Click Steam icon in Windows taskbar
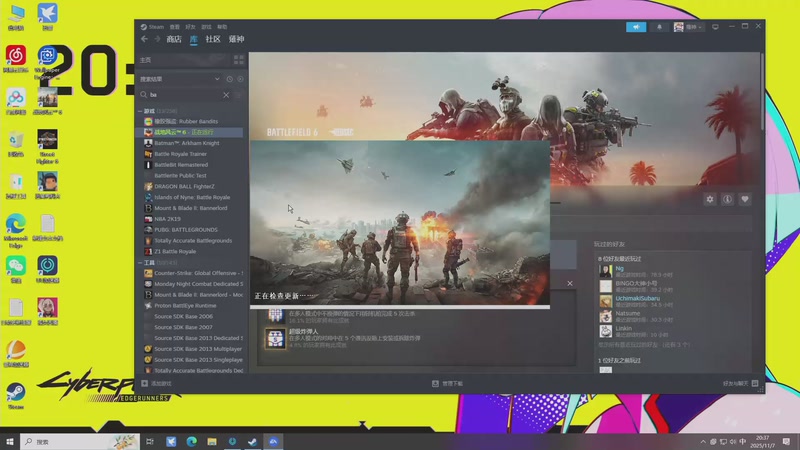The width and height of the screenshot is (800, 450). pos(253,441)
